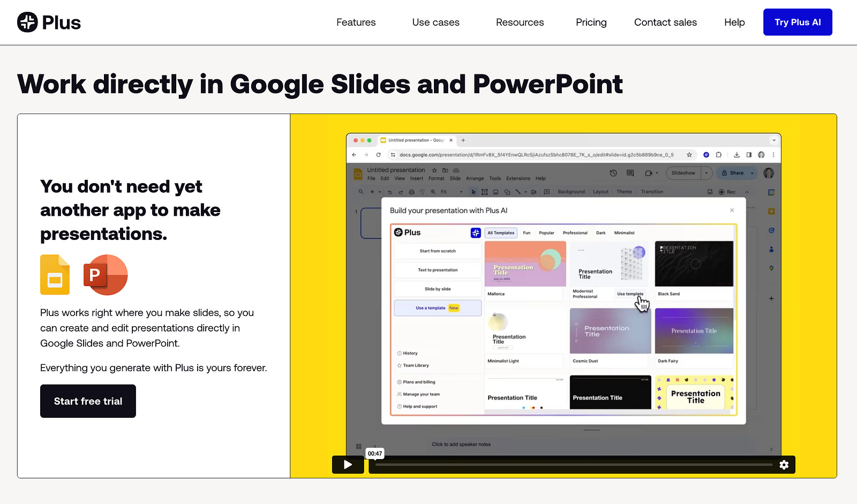Choose Slide by slide option
Viewport: 857px width, 504px height.
click(x=438, y=289)
